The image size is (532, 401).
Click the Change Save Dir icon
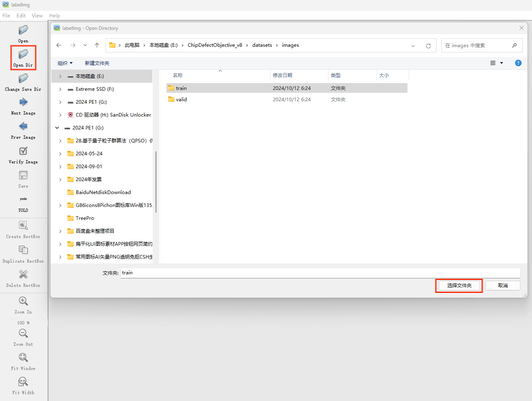pyautogui.click(x=23, y=78)
